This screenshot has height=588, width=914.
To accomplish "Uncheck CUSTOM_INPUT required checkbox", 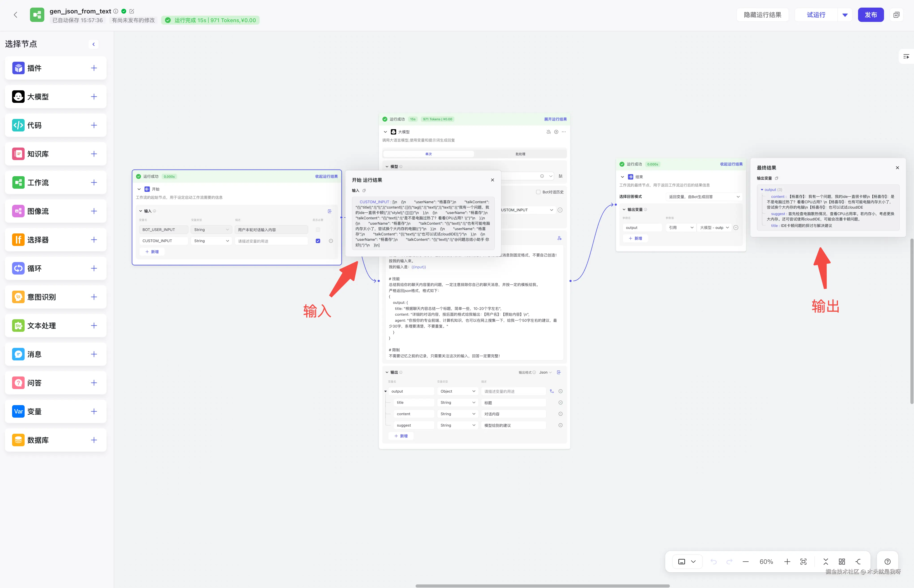I will (318, 241).
